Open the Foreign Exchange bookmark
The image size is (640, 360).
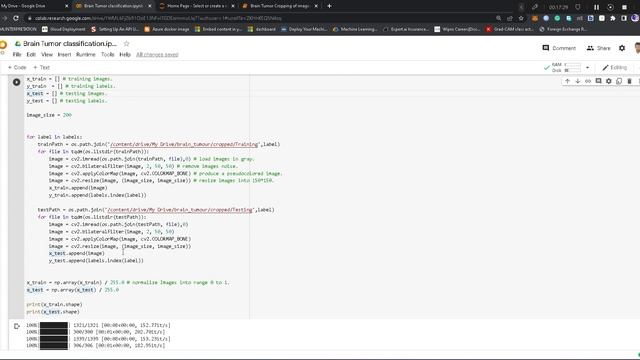[563, 29]
